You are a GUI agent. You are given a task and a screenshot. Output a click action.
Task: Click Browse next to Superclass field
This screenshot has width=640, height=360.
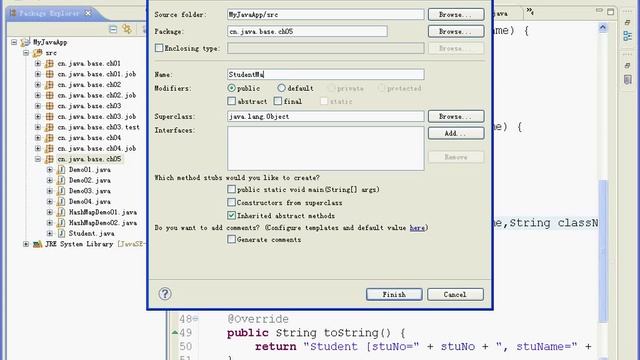coord(456,116)
